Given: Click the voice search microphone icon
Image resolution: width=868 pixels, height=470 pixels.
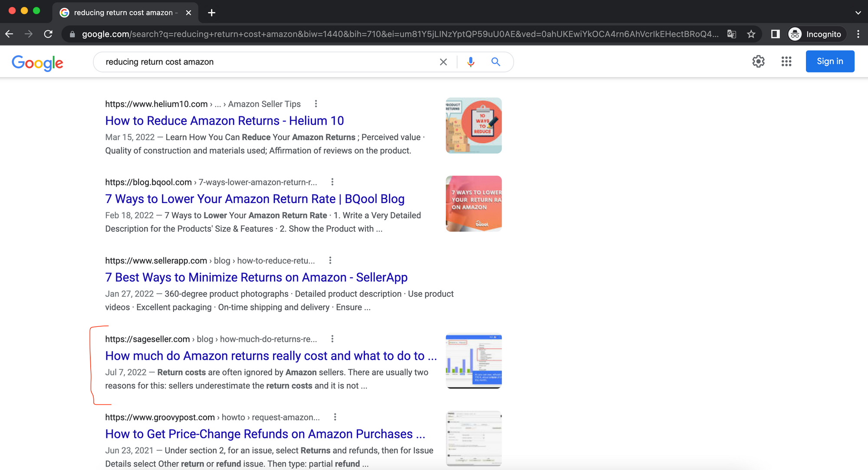Looking at the screenshot, I should [470, 62].
